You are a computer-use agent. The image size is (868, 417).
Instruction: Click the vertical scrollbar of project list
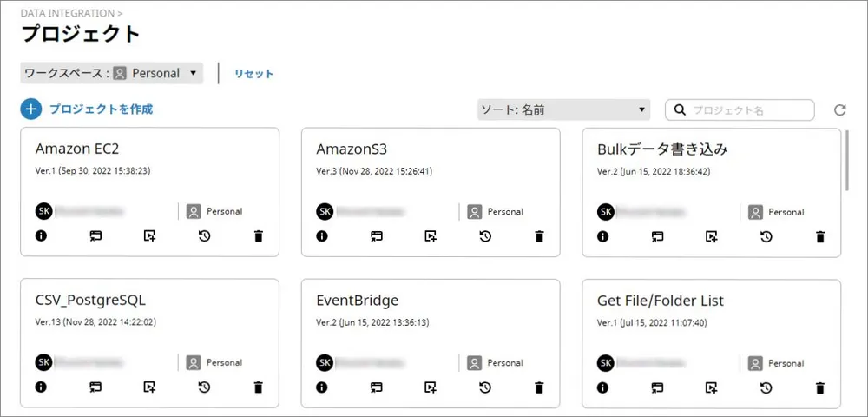point(847,162)
